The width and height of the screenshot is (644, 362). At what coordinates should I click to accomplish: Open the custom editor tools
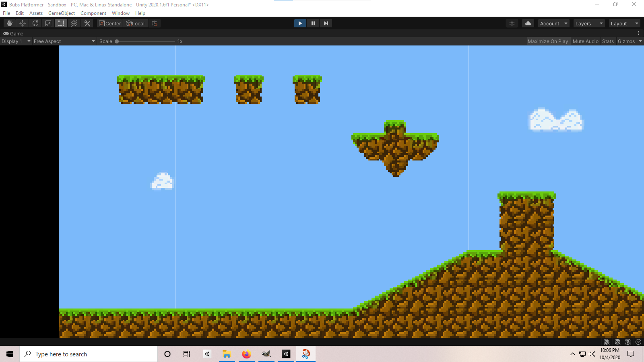pyautogui.click(x=87, y=23)
